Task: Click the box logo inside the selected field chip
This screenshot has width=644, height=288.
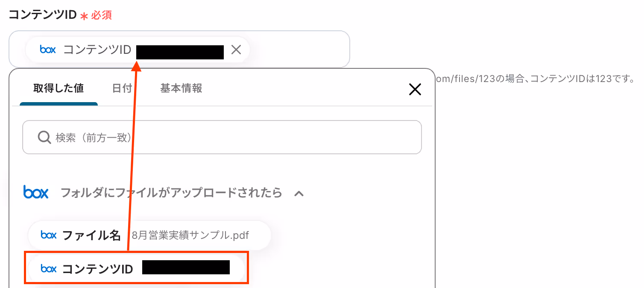Action: tap(48, 50)
